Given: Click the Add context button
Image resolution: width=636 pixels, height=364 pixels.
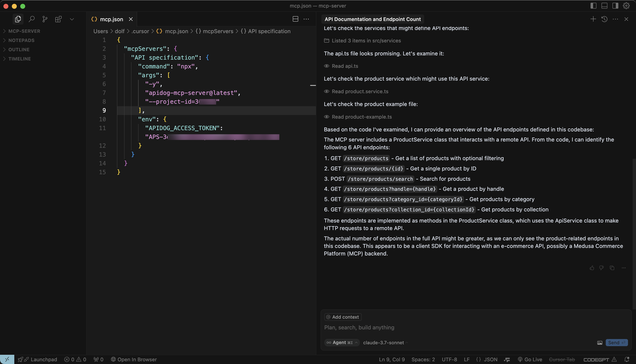Looking at the screenshot, I should 342,317.
